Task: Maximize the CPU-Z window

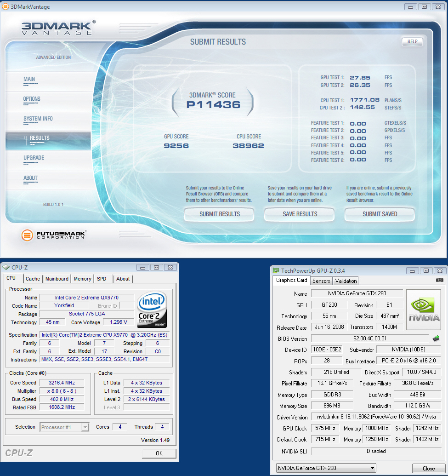Action: point(157,268)
